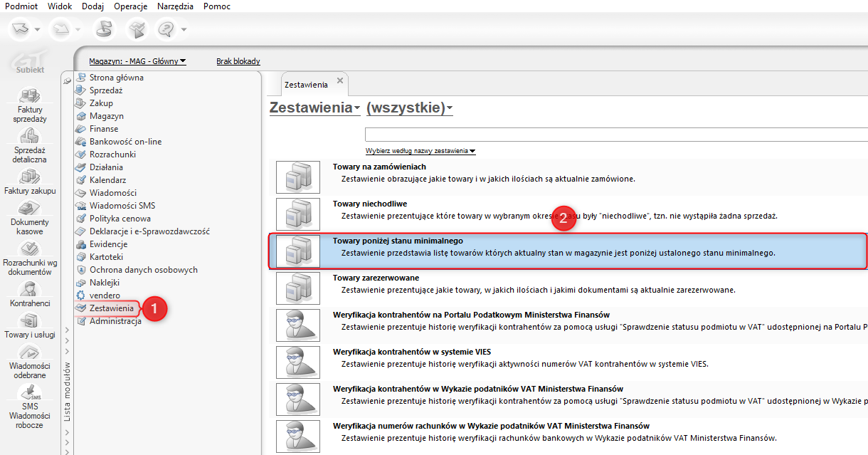Viewport: 868px width, 455px height.
Task: Open the Faktury zakupu shortcut icon
Action: pyautogui.click(x=30, y=176)
